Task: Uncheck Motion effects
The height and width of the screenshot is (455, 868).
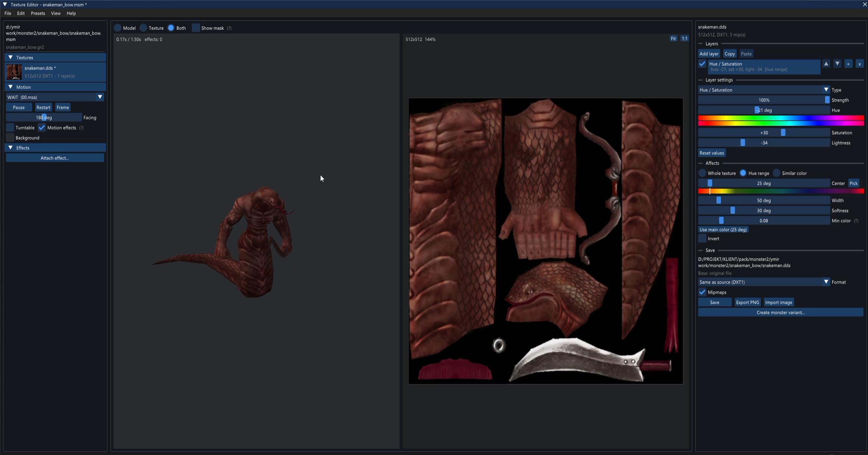Action: (x=42, y=128)
